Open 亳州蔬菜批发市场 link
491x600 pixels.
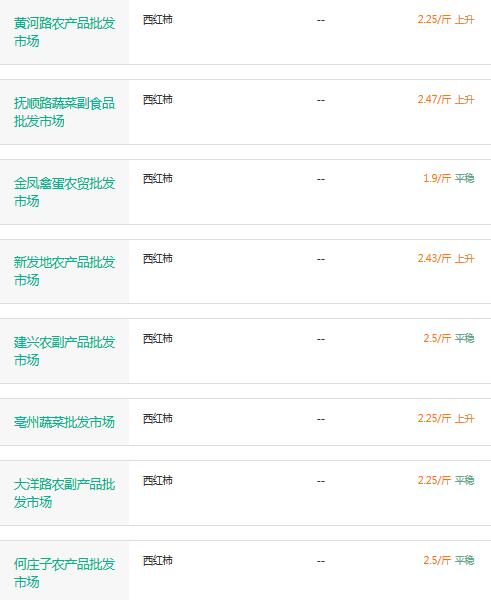point(64,422)
